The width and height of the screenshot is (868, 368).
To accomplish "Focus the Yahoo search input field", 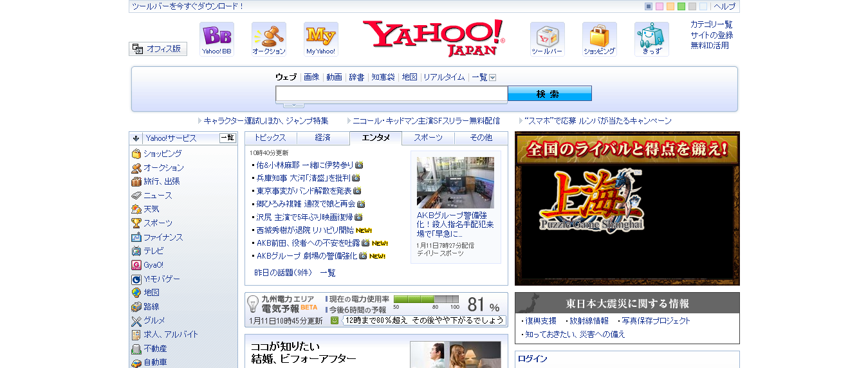I will [x=392, y=94].
